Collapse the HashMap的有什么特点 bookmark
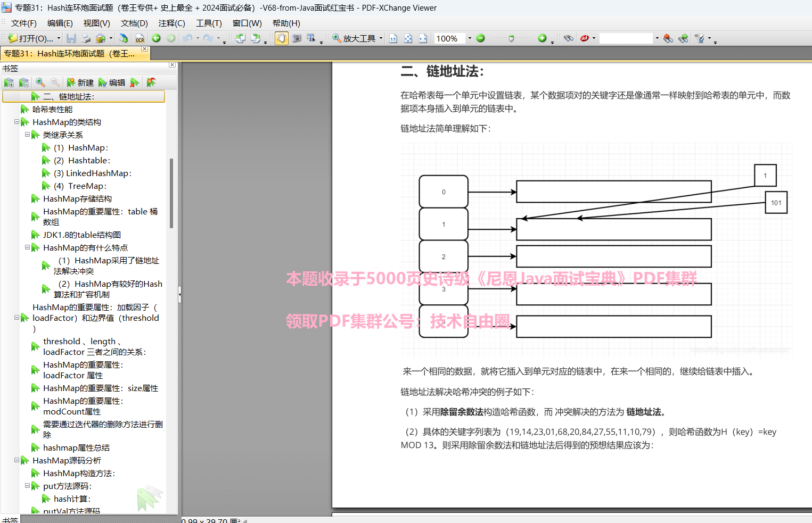 point(27,247)
